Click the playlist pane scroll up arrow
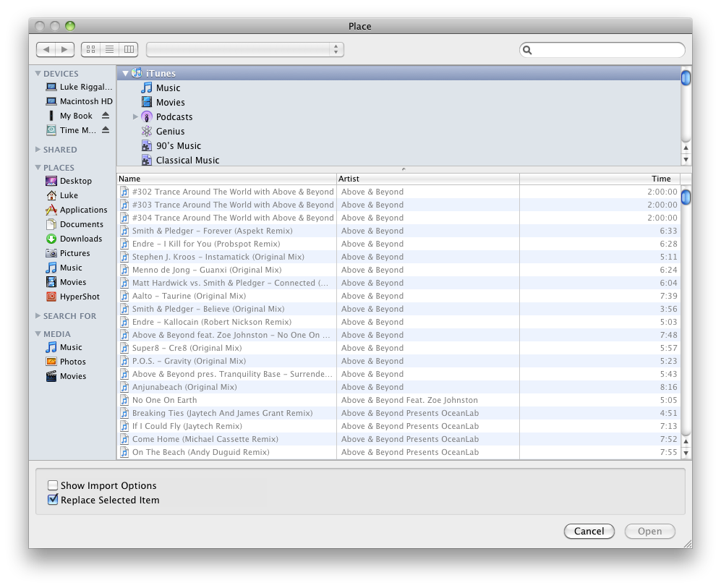This screenshot has height=588, width=721. 686,148
